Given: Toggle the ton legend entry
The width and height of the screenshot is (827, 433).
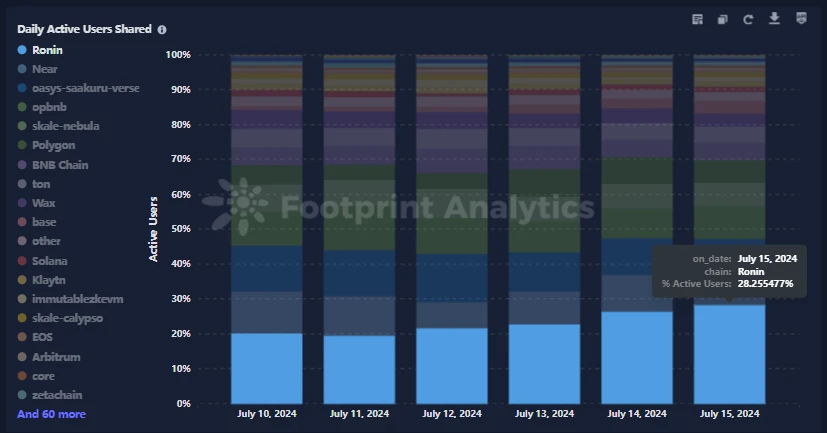Looking at the screenshot, I should click(x=34, y=184).
